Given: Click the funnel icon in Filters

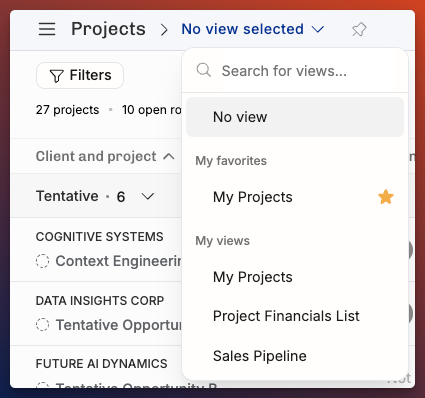Looking at the screenshot, I should (56, 76).
